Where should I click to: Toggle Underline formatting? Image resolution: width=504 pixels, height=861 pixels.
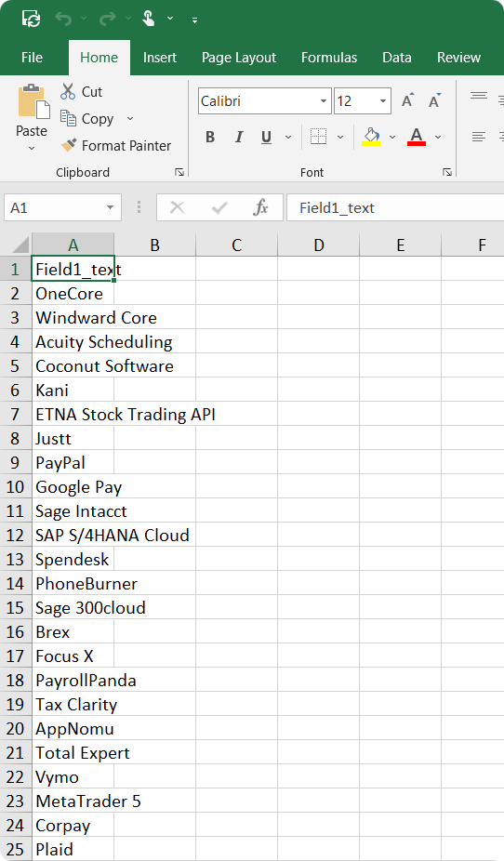coord(267,137)
